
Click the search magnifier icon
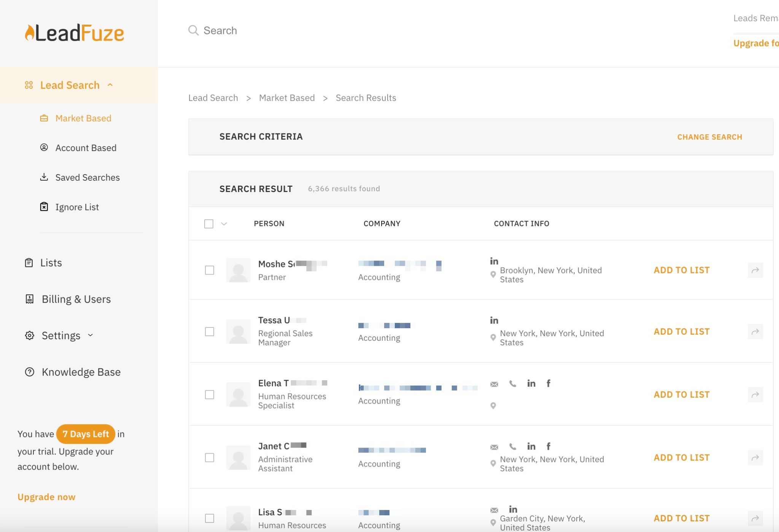coord(193,30)
